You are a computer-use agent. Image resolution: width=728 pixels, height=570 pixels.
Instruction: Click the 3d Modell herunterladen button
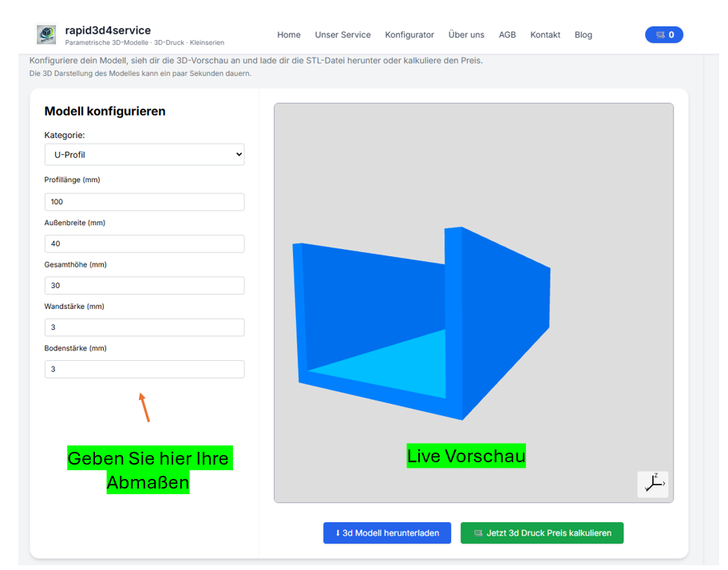click(387, 533)
